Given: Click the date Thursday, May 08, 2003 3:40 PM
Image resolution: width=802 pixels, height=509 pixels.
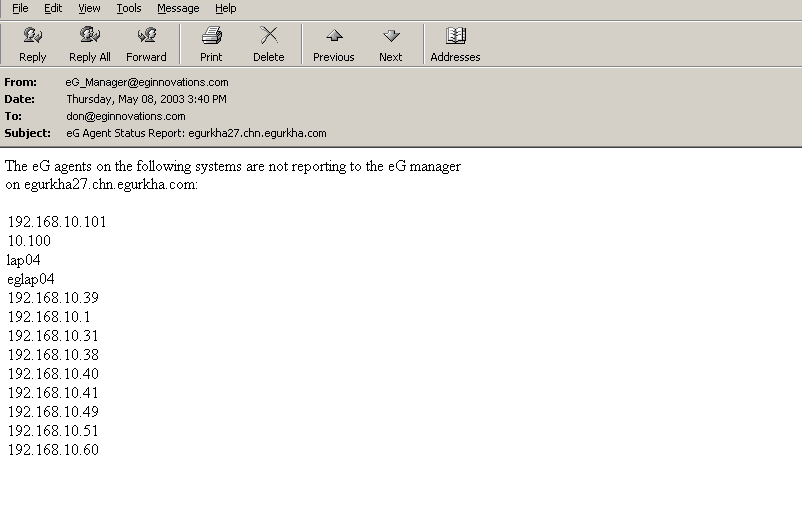Looking at the screenshot, I should [146, 99].
